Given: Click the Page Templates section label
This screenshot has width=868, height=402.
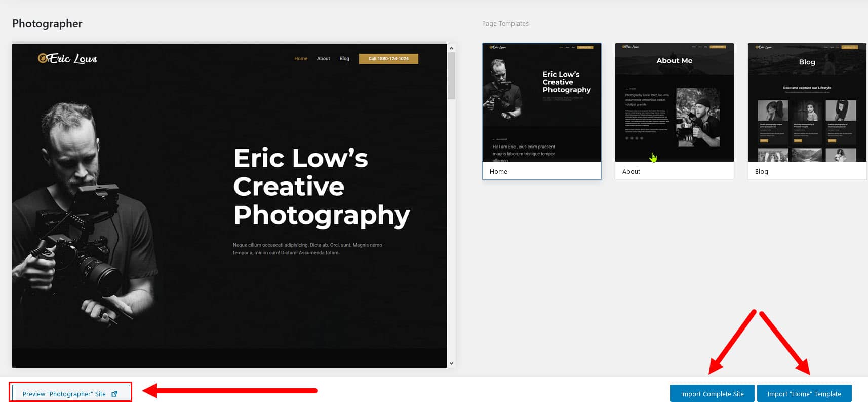Looking at the screenshot, I should click(505, 23).
